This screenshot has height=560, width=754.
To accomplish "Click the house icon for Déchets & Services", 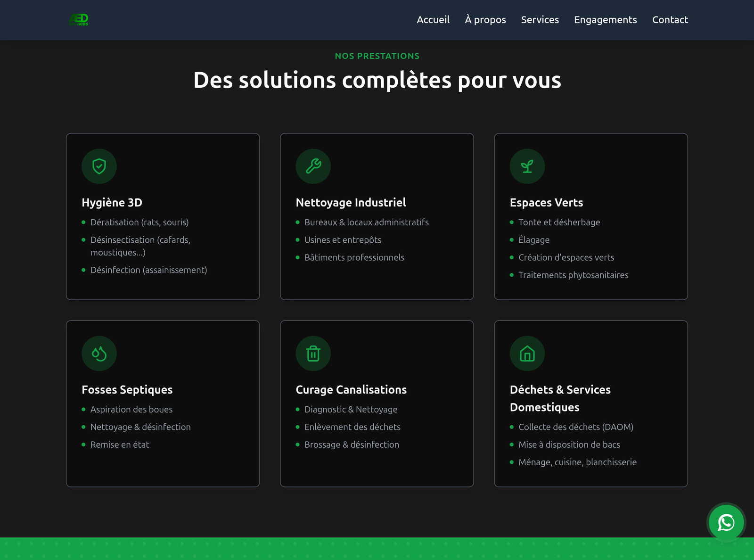I will [x=527, y=354].
